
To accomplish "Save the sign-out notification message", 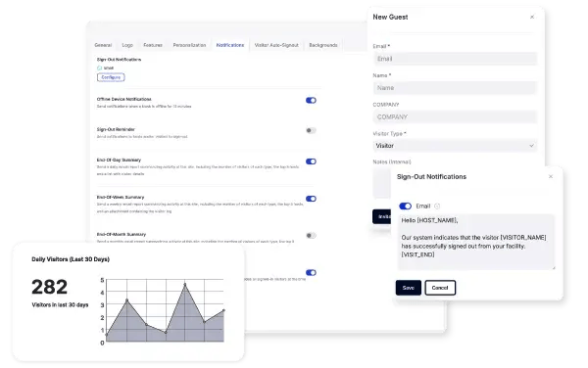I will [x=409, y=288].
